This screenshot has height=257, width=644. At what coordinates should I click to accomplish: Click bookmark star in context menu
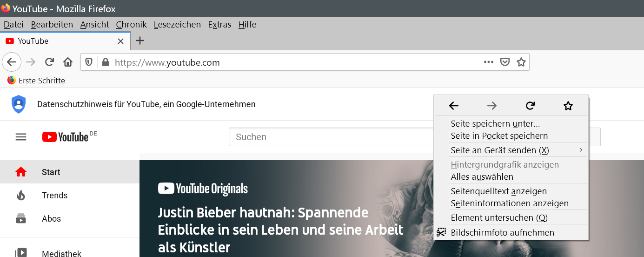(568, 106)
